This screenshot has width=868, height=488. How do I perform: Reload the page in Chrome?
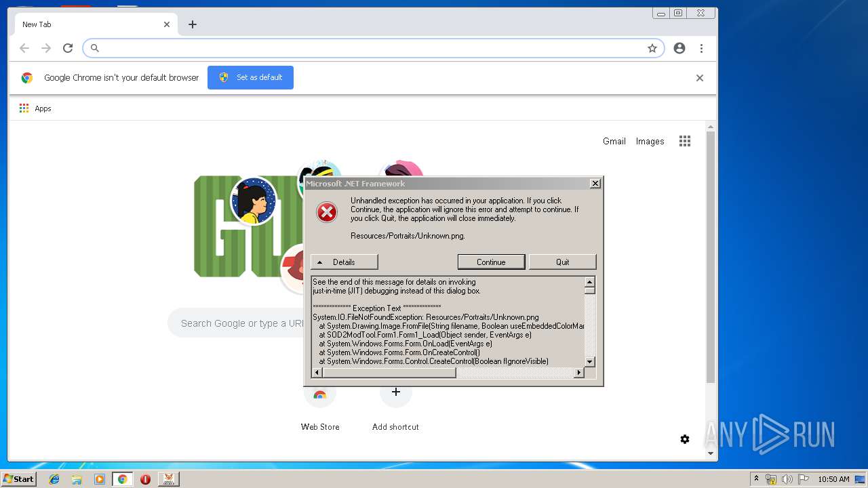(x=68, y=48)
